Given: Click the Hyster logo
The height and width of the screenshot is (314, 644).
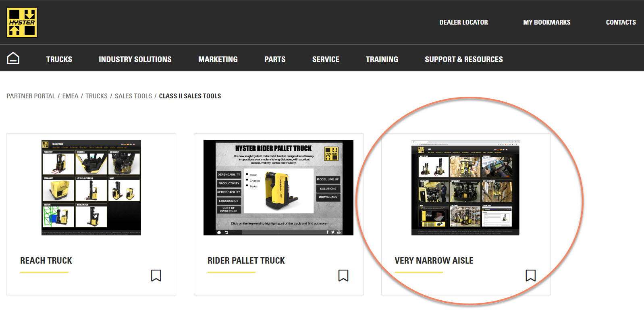Looking at the screenshot, I should tap(22, 22).
